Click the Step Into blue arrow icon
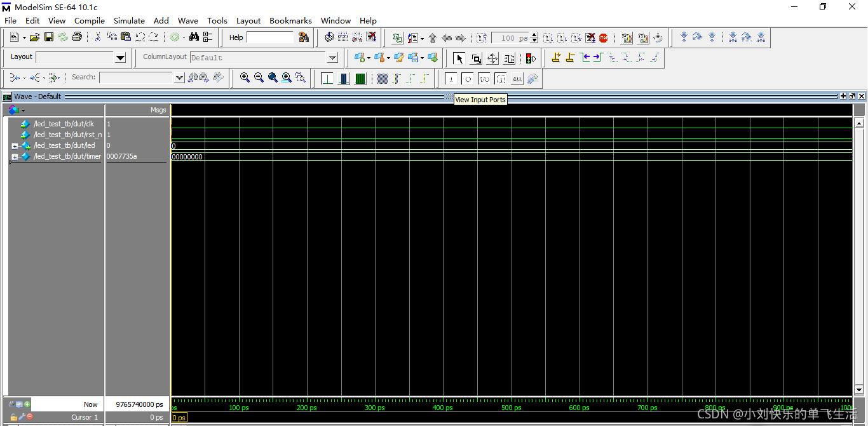 (733, 37)
